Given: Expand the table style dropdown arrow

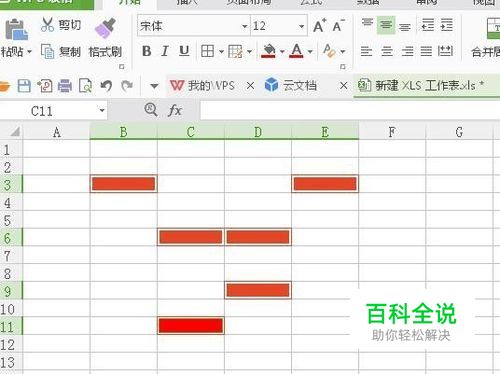Looking at the screenshot, I should tap(249, 52).
